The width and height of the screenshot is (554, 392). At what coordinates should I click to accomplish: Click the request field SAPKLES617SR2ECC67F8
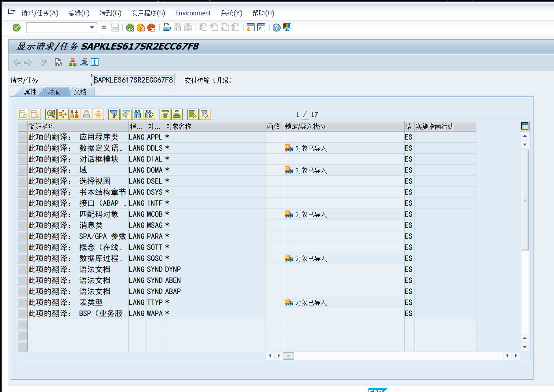pyautogui.click(x=134, y=80)
